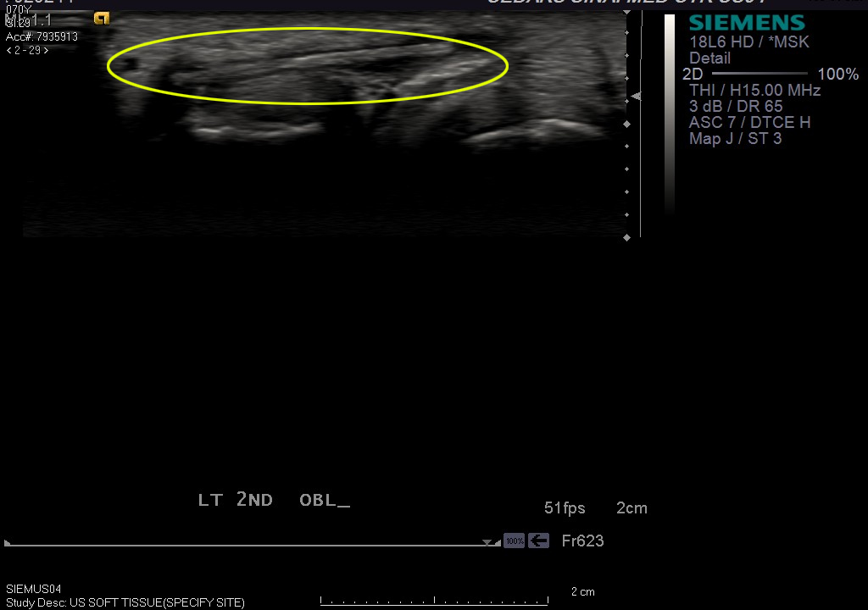Screen dimensions: 868x610
Task: Click the focal zone triangle marker on depth scale
Action: coord(636,97)
